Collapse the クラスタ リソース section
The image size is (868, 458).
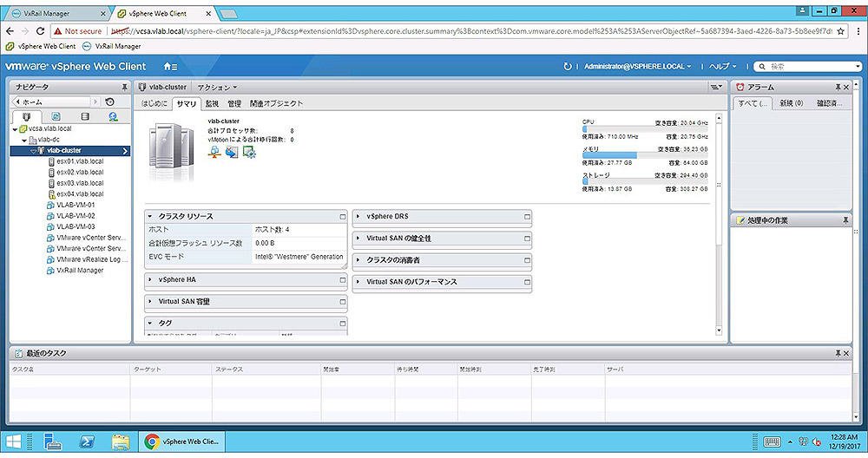150,216
